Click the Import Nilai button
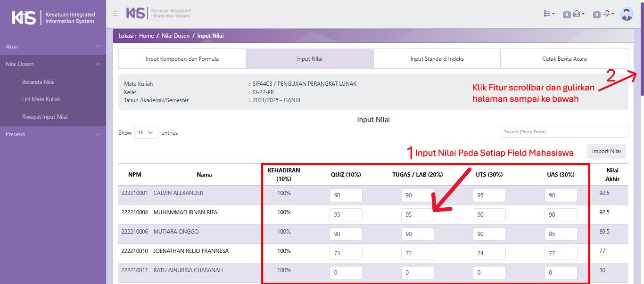 [606, 151]
